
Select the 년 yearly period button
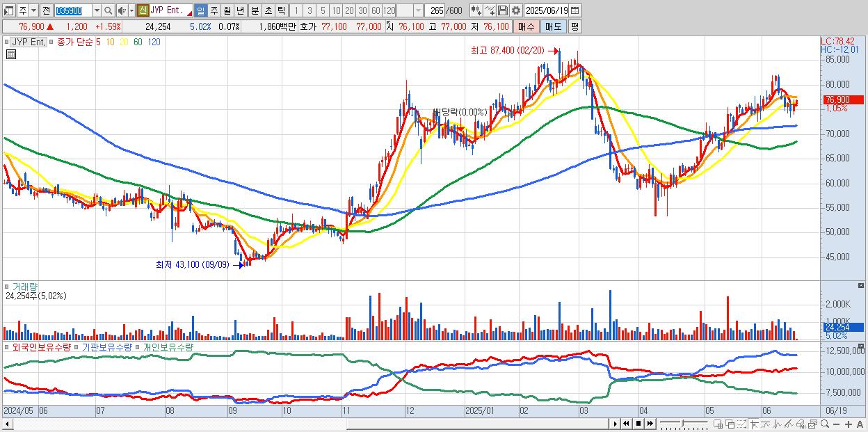(240, 10)
